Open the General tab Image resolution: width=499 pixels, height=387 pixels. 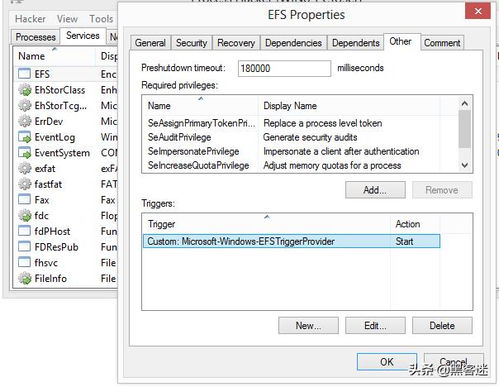(x=150, y=43)
